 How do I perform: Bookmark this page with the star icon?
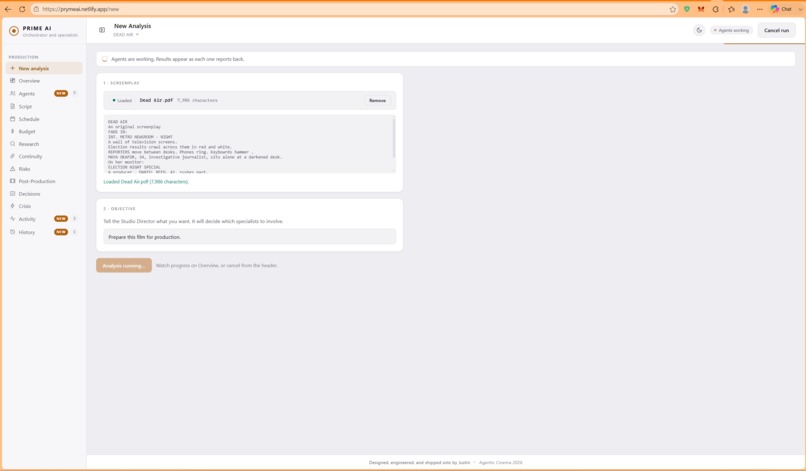click(672, 9)
